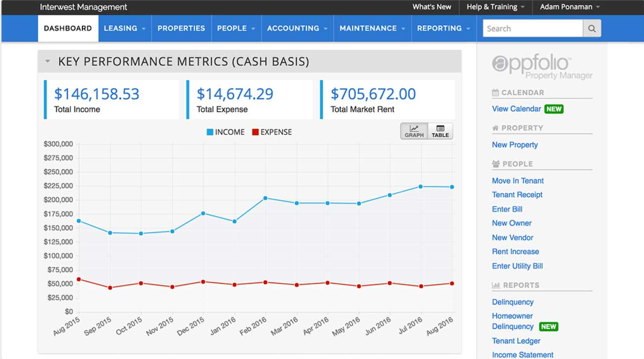
Task: Open the Income Statement report
Action: [522, 355]
